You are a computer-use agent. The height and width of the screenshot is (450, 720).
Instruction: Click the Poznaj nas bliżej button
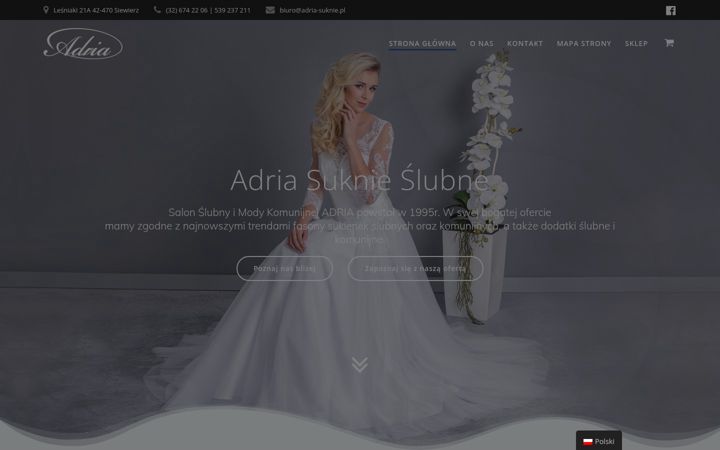(x=285, y=269)
